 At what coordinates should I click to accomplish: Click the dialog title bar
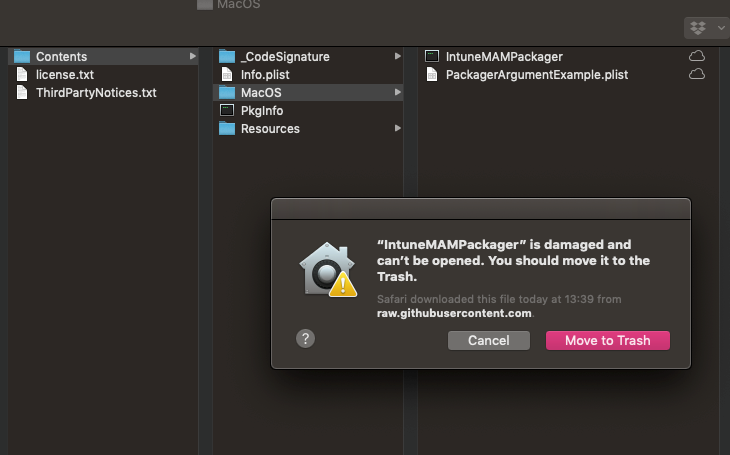pyautogui.click(x=481, y=209)
